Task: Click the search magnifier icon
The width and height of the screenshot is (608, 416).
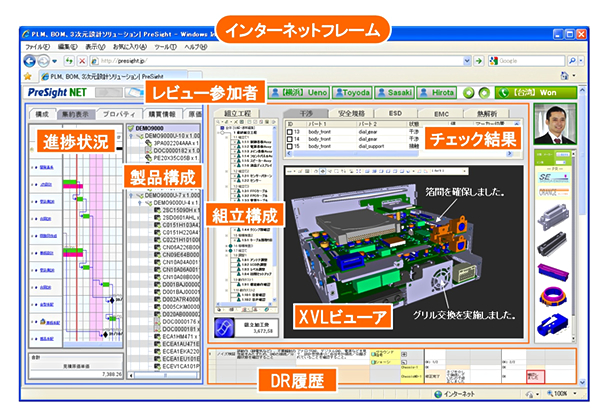Action: pos(572,60)
